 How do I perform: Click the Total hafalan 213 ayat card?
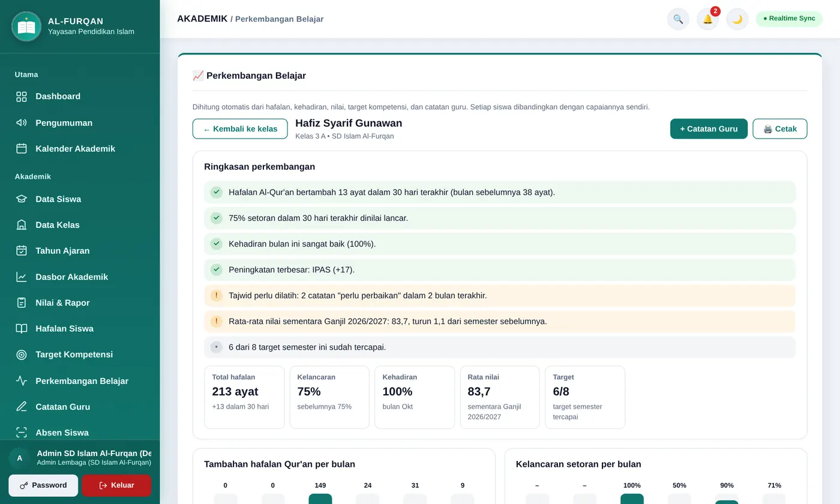(244, 397)
